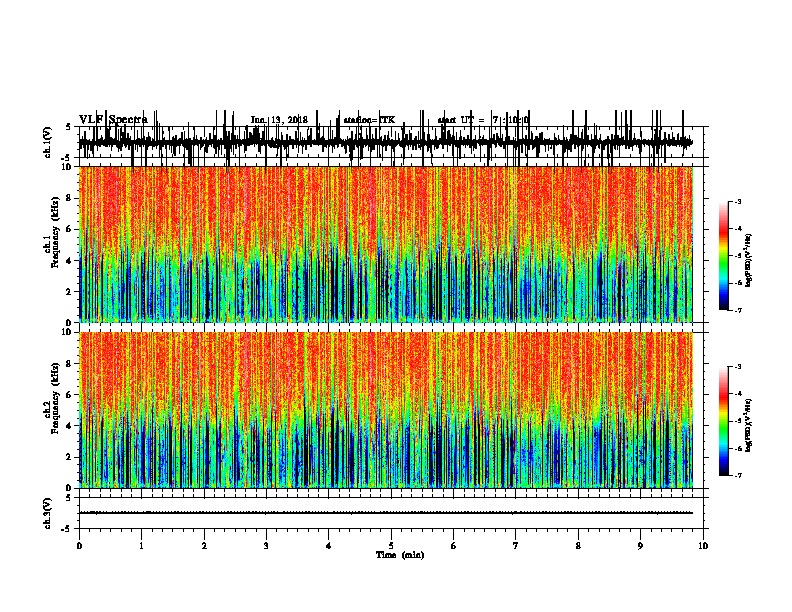The image size is (792, 612).
Task: Click the ch.2 color bar "-7" tick label
Action: tap(738, 475)
